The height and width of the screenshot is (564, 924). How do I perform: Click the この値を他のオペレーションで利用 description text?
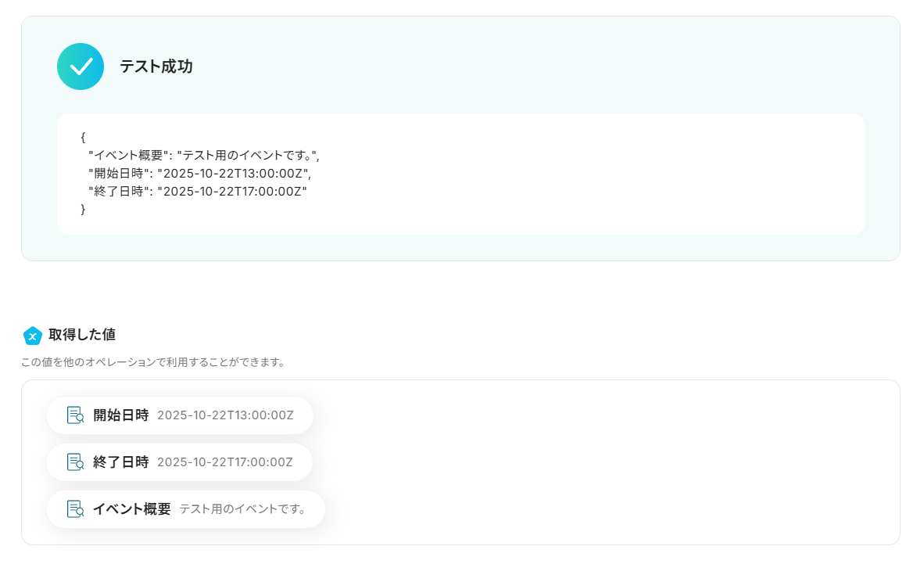pyautogui.click(x=153, y=362)
